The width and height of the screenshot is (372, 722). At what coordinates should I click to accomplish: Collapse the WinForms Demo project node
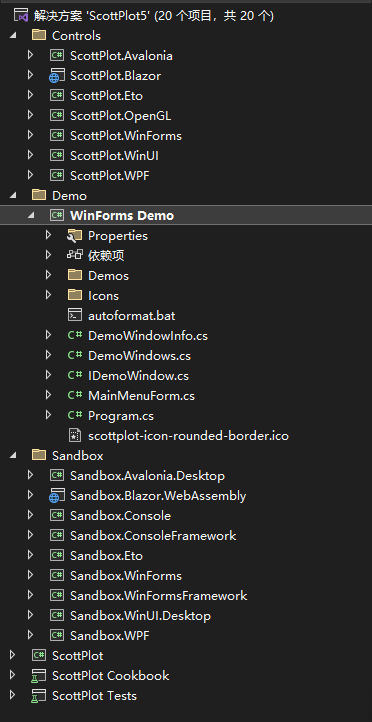tap(30, 215)
